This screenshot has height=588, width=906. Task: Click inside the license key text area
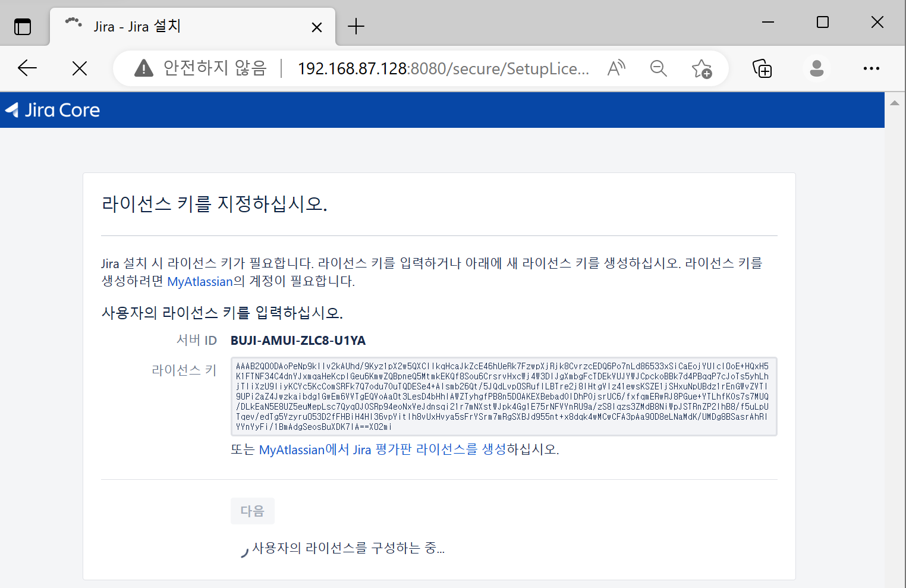point(504,397)
